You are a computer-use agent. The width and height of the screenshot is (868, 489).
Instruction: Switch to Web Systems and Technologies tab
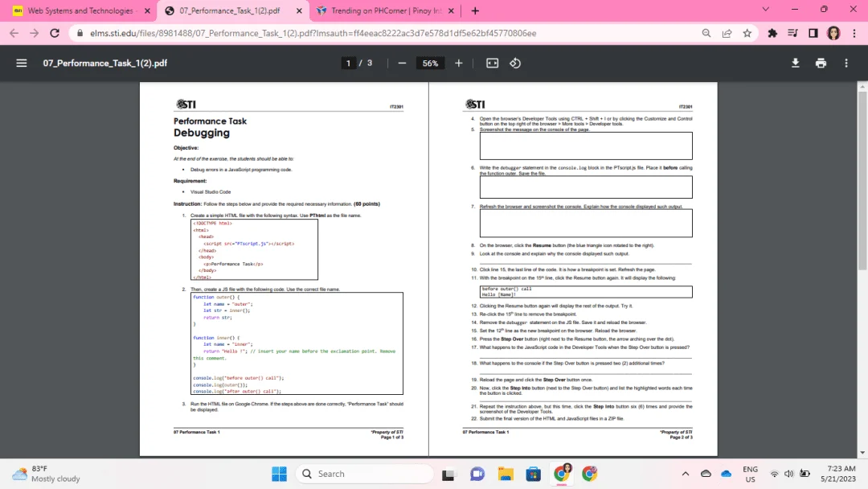click(x=80, y=10)
